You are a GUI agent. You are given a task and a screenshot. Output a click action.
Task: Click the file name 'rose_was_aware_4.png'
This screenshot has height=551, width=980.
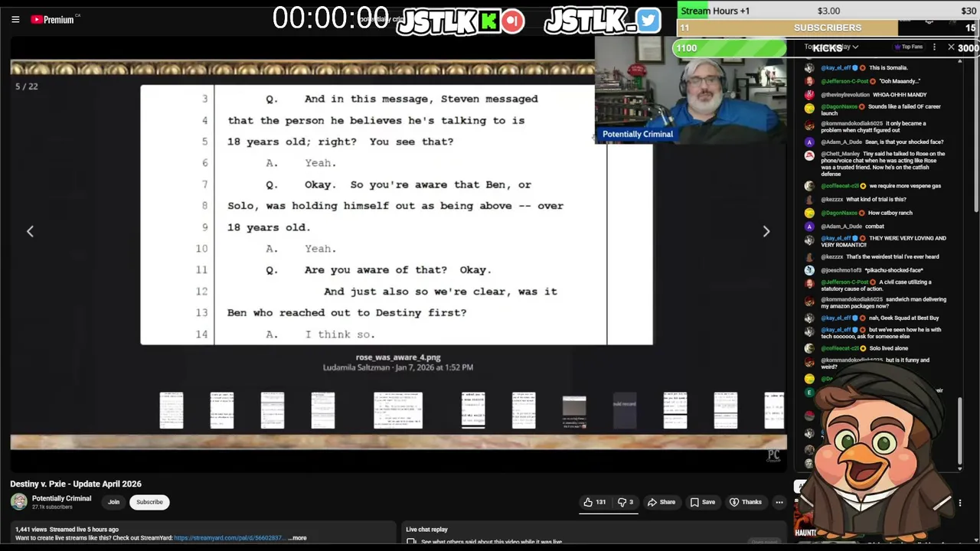point(398,357)
